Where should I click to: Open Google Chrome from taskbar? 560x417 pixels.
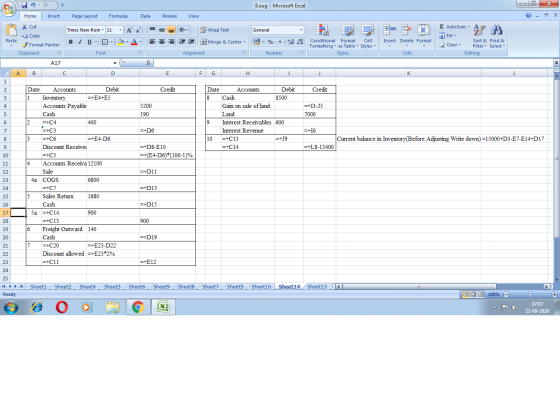[x=138, y=307]
